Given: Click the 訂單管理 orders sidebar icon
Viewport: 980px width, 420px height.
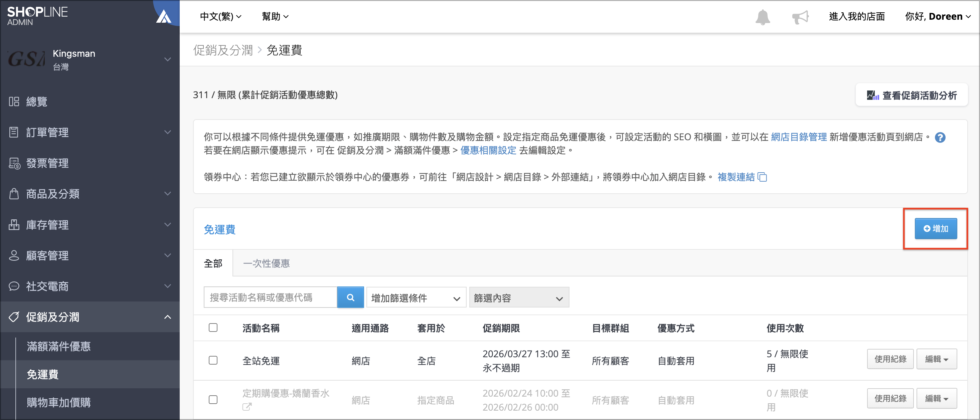Looking at the screenshot, I should (x=14, y=132).
